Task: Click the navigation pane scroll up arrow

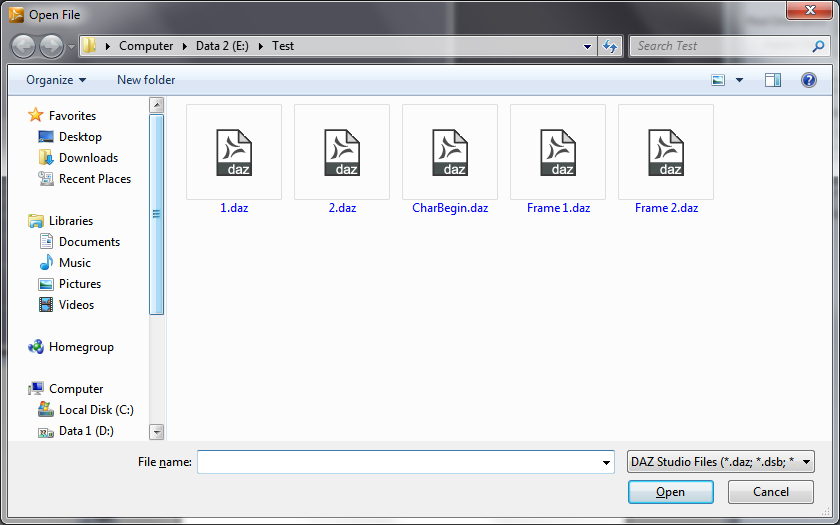Action: click(156, 104)
